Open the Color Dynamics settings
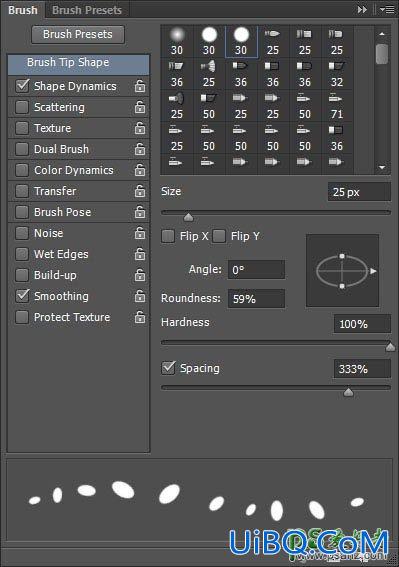 (x=74, y=170)
